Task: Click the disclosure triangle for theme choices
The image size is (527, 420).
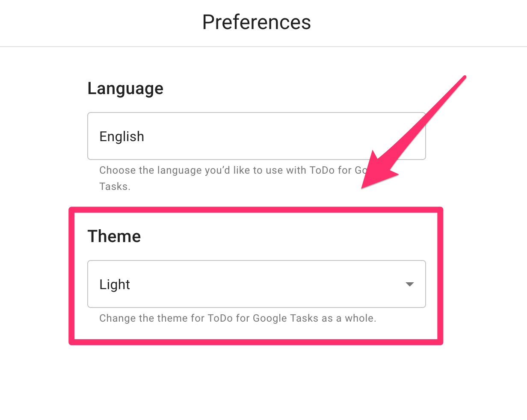Action: tap(410, 284)
